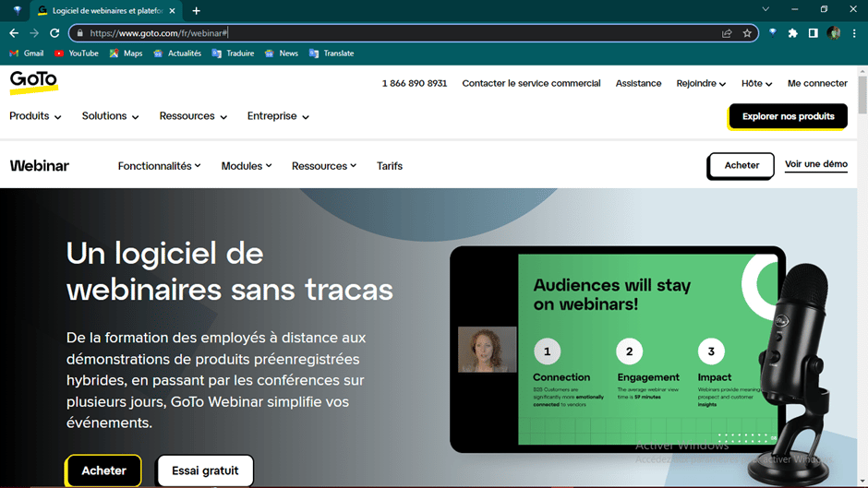This screenshot has width=868, height=488.
Task: Click the hero Acheter button
Action: point(103,470)
